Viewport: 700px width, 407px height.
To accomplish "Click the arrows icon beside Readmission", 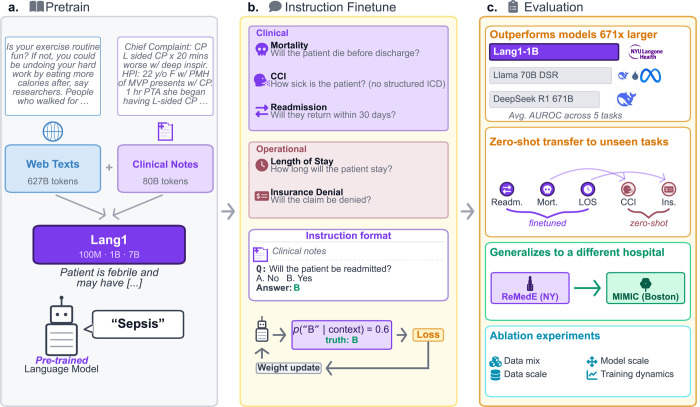I will (262, 111).
